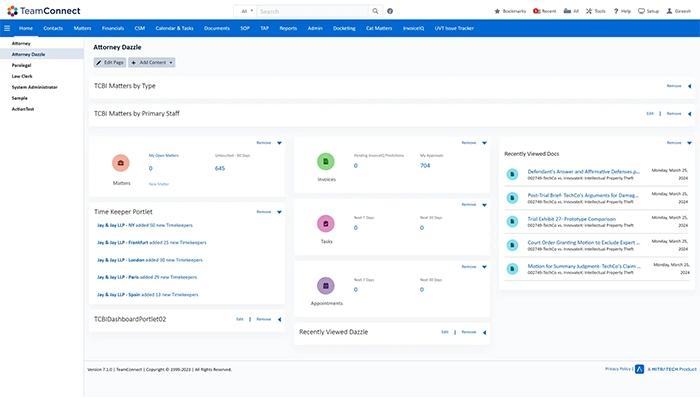The height and width of the screenshot is (400, 700).
Task: Click the green Invoices circle icon
Action: tap(326, 161)
